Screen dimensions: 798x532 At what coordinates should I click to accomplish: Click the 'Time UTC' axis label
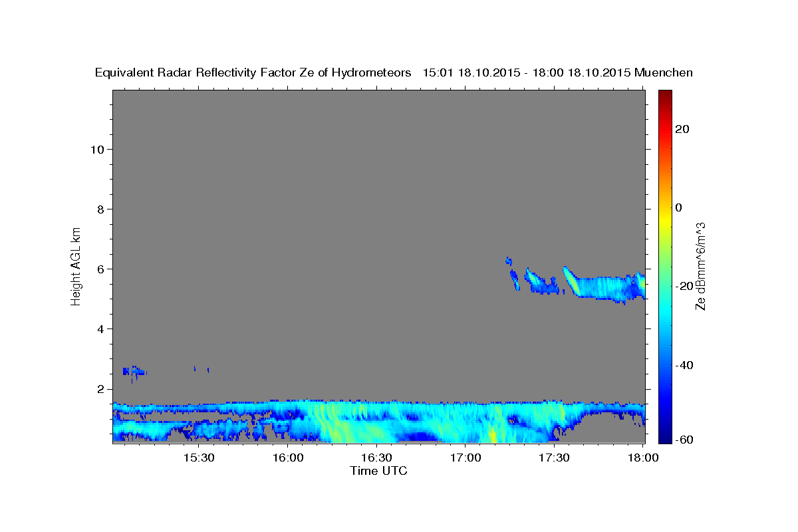point(378,471)
